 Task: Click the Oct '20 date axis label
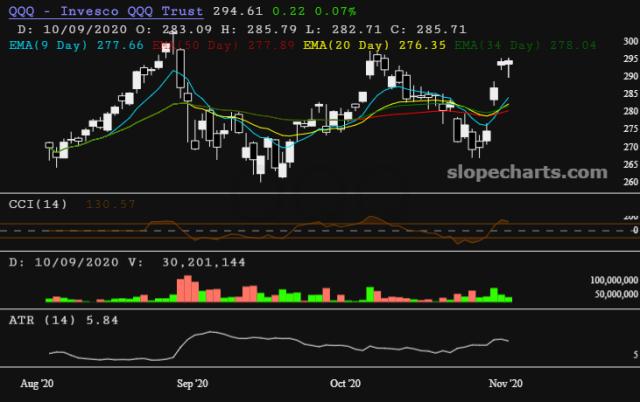345,384
